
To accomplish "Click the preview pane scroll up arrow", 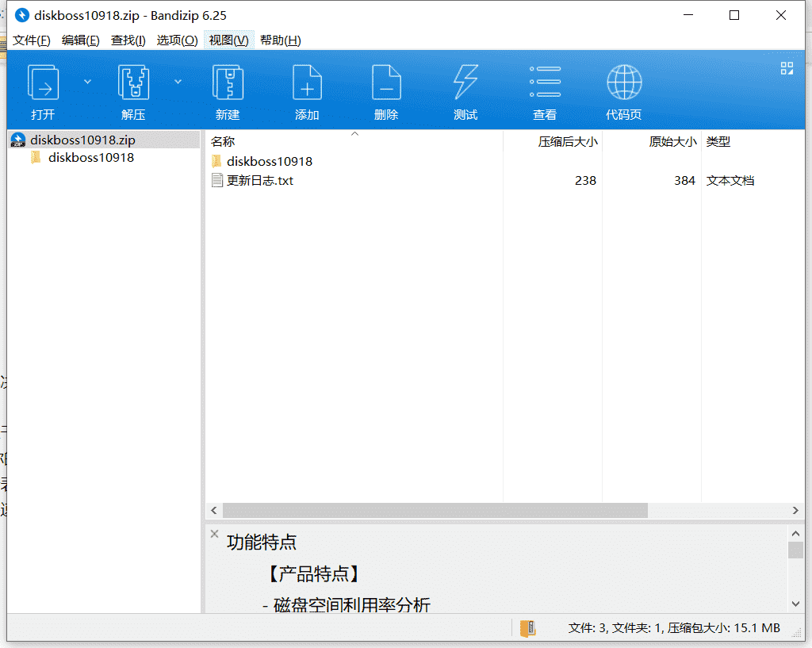I will [x=796, y=533].
